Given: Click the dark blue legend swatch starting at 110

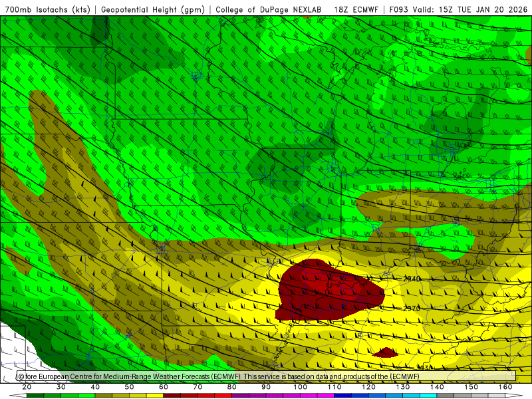Looking at the screenshot, I should [x=343, y=396].
